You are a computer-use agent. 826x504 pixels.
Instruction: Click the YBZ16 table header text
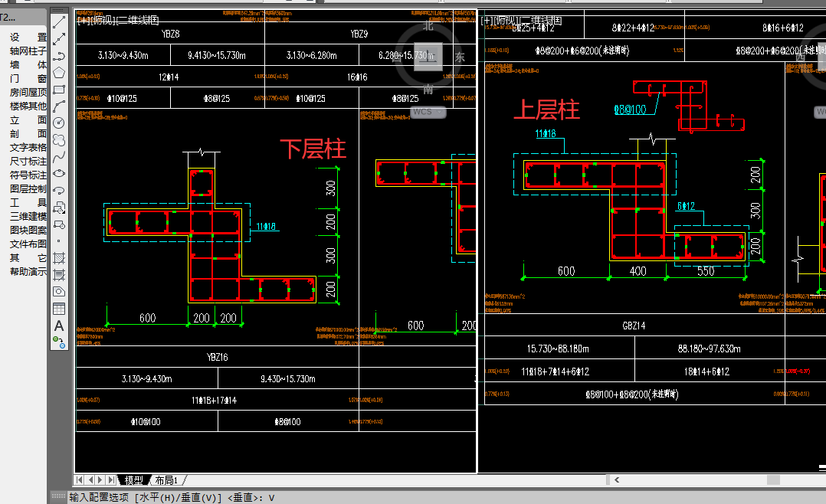click(x=217, y=357)
